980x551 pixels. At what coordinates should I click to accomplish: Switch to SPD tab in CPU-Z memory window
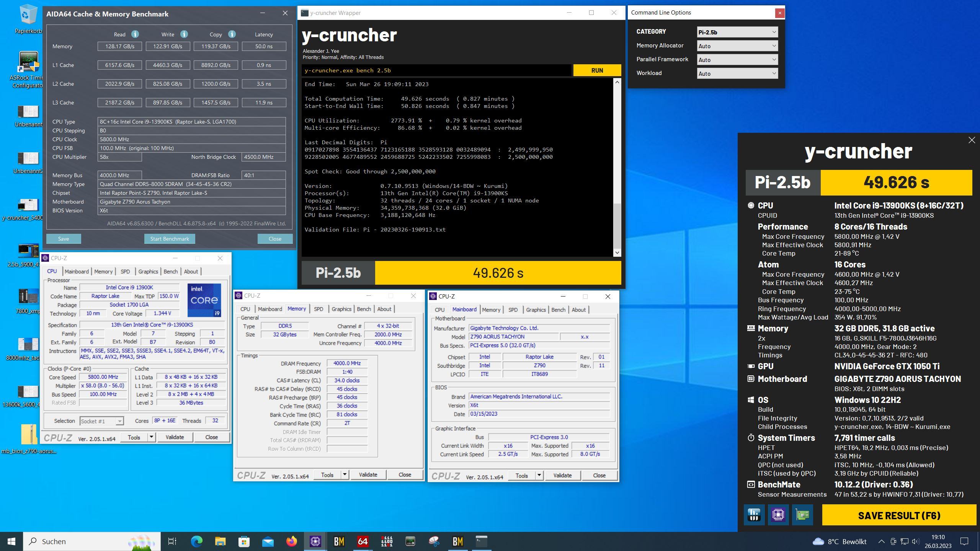pyautogui.click(x=318, y=309)
